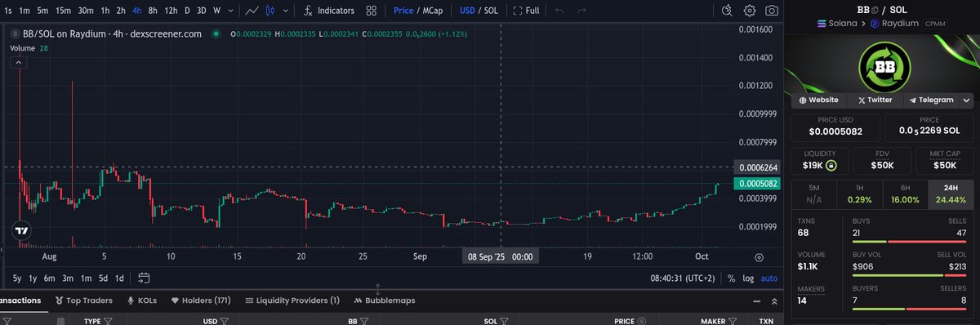This screenshot has width=980, height=325.
Task: Switch chart to Price mode
Action: pyautogui.click(x=403, y=11)
